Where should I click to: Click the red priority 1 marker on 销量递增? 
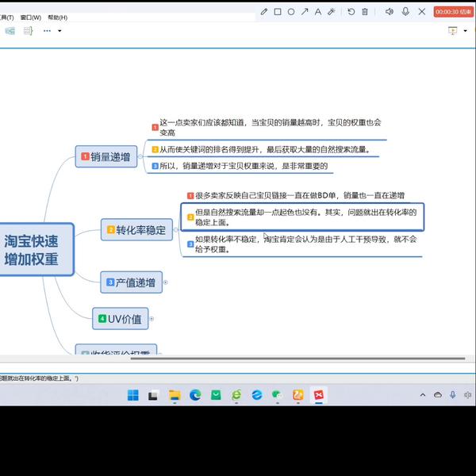click(x=86, y=156)
